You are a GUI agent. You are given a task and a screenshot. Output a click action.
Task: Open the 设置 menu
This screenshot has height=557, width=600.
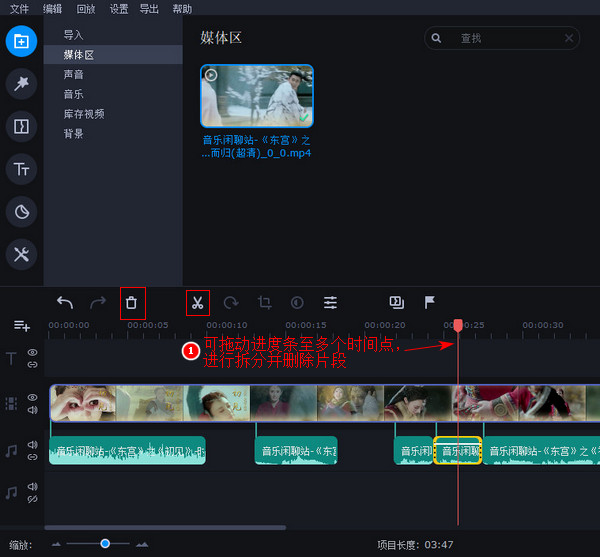[x=119, y=8]
